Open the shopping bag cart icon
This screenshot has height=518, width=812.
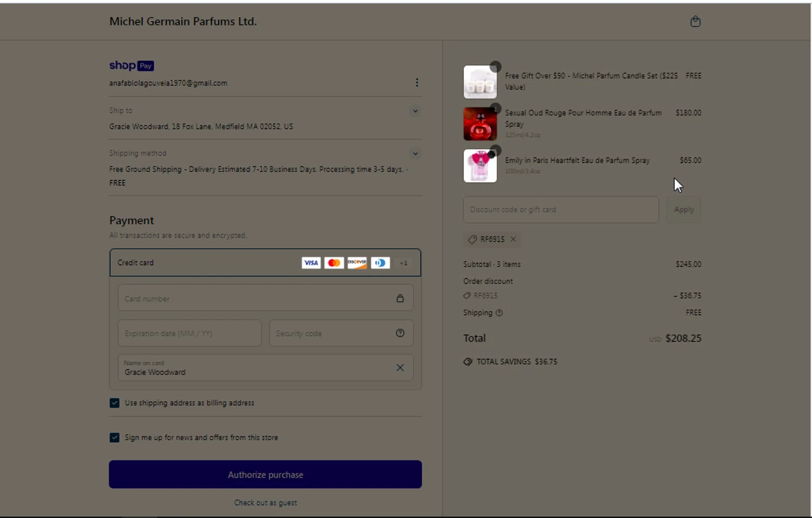coord(696,21)
